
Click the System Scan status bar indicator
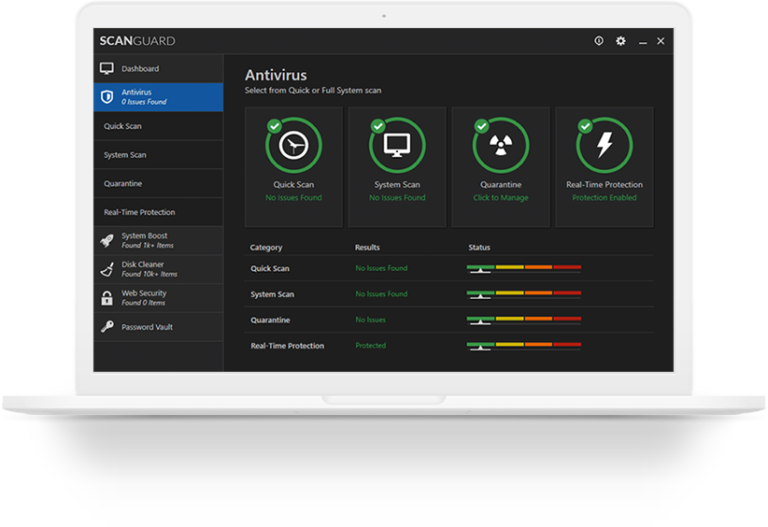click(x=524, y=294)
